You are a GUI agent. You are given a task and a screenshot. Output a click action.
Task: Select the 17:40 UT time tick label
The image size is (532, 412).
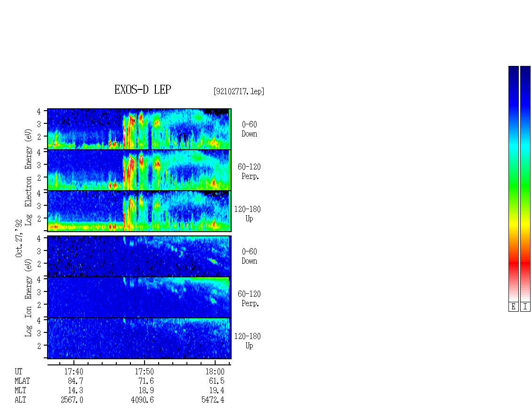point(73,372)
